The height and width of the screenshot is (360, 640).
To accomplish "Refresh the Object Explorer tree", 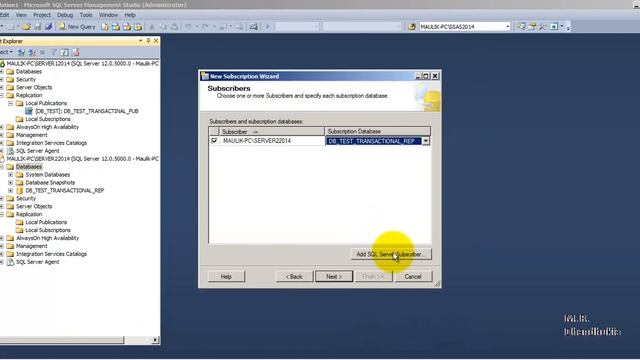I will point(64,52).
